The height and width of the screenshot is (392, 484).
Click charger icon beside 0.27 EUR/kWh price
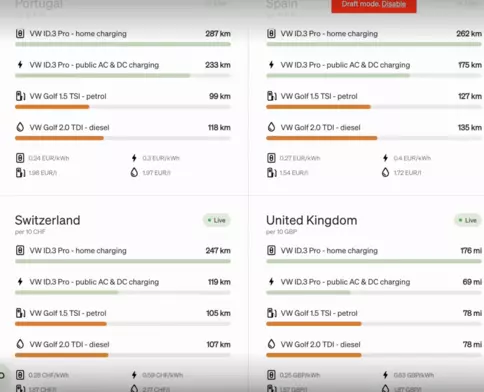tap(271, 158)
